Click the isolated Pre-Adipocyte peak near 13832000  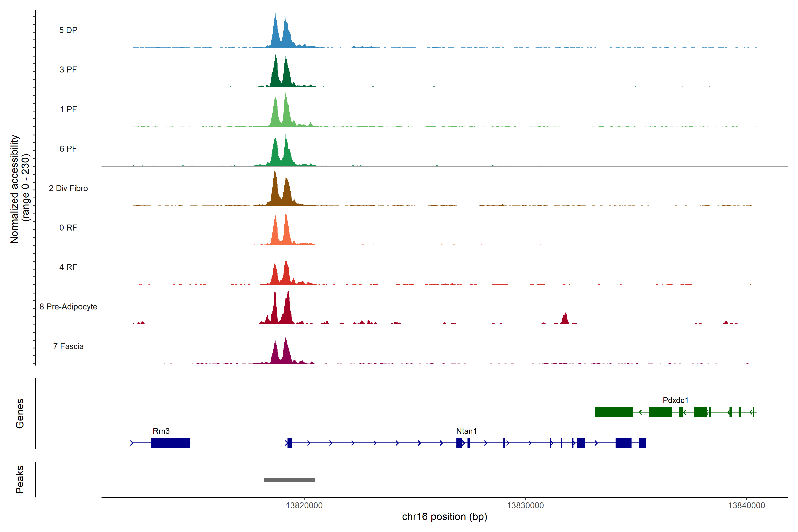pyautogui.click(x=565, y=319)
